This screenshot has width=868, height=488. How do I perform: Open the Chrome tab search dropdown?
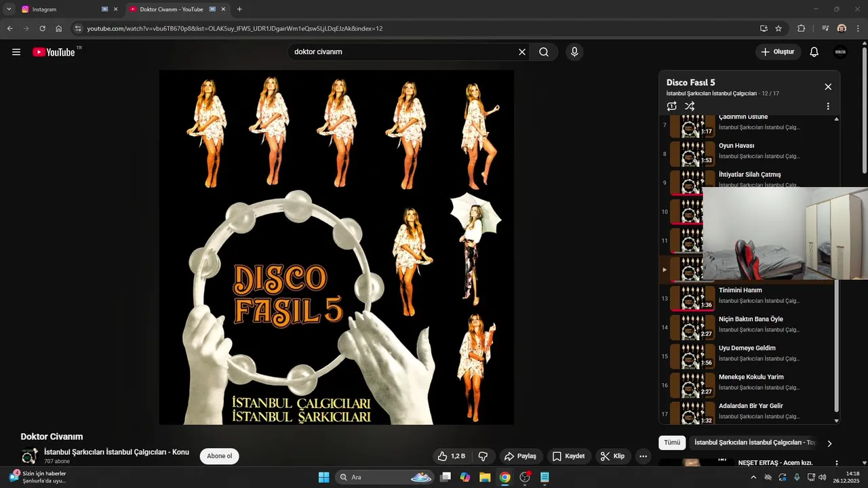(9, 9)
